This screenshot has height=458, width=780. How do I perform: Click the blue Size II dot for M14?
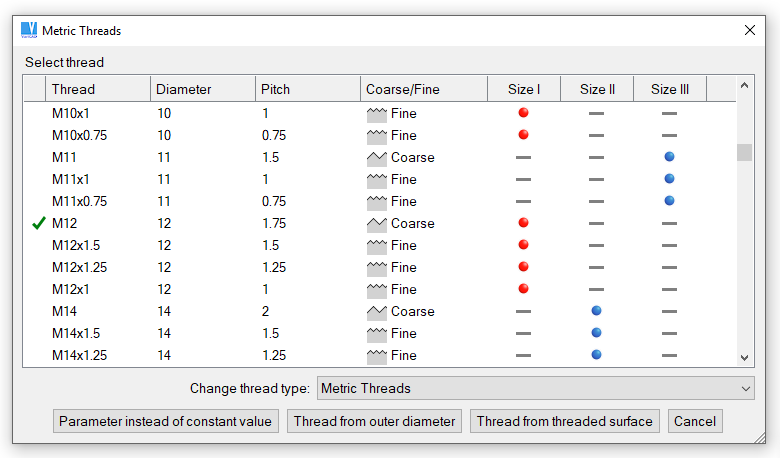pos(596,311)
